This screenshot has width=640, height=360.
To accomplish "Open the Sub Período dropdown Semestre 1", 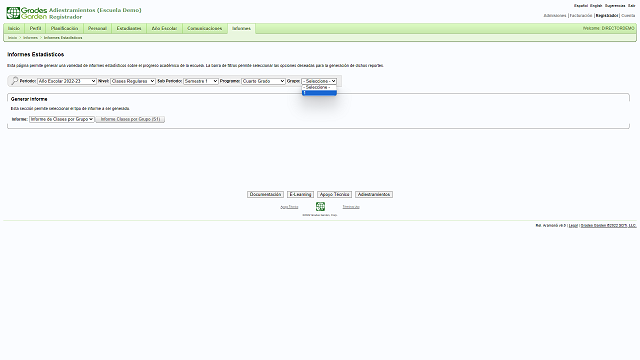I will [x=201, y=81].
